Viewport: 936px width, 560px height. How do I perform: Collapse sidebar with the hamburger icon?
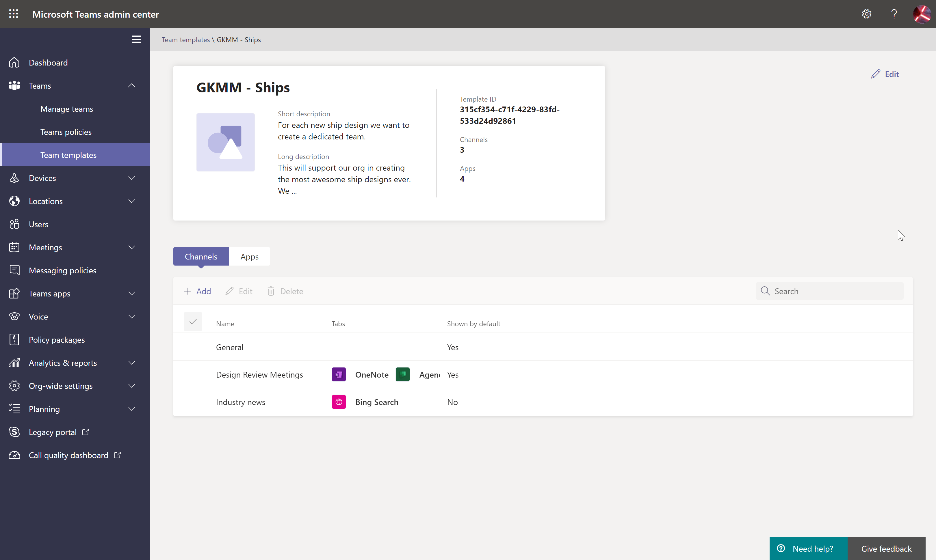[136, 39]
